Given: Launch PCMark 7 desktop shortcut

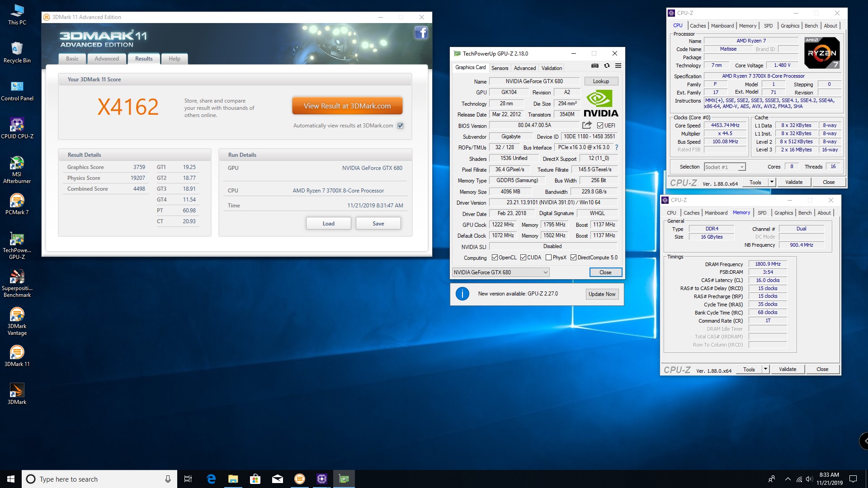Looking at the screenshot, I should [17, 204].
